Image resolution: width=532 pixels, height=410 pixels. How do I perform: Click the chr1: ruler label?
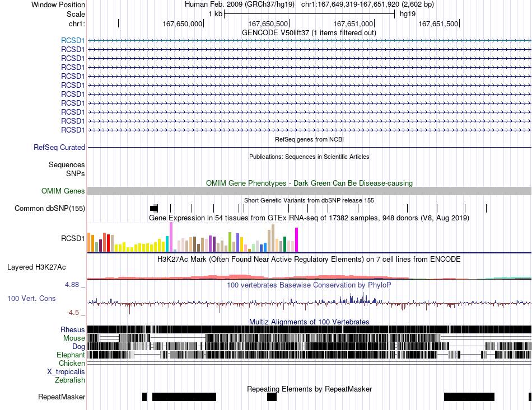tap(77, 23)
